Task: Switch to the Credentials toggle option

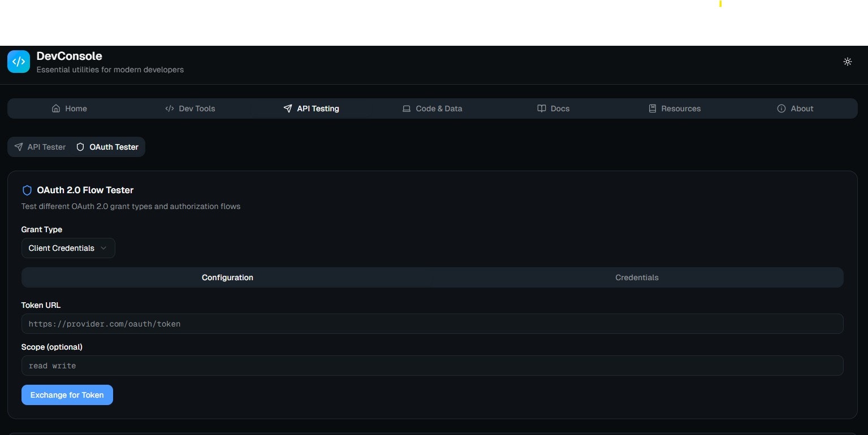Action: 637,277
